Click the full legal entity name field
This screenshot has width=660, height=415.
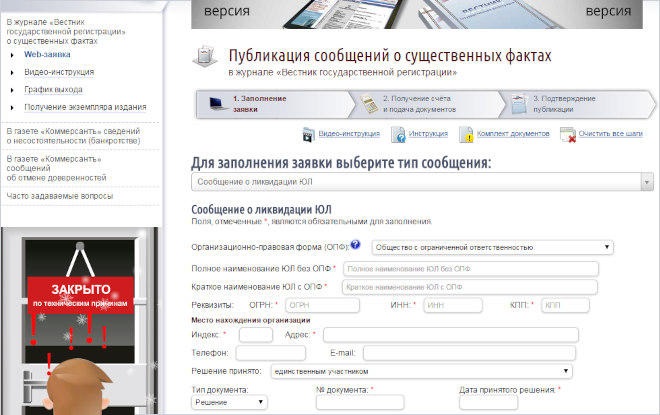(471, 269)
